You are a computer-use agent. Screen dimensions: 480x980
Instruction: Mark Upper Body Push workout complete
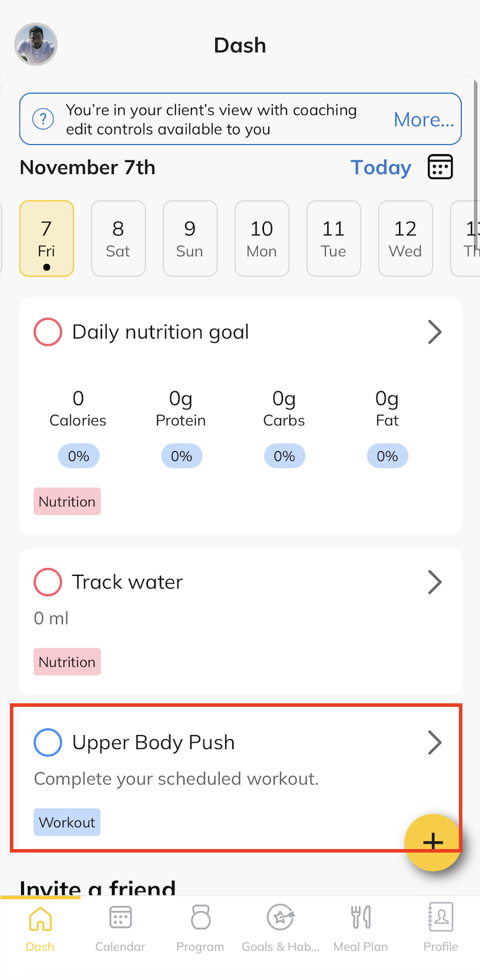(x=48, y=743)
